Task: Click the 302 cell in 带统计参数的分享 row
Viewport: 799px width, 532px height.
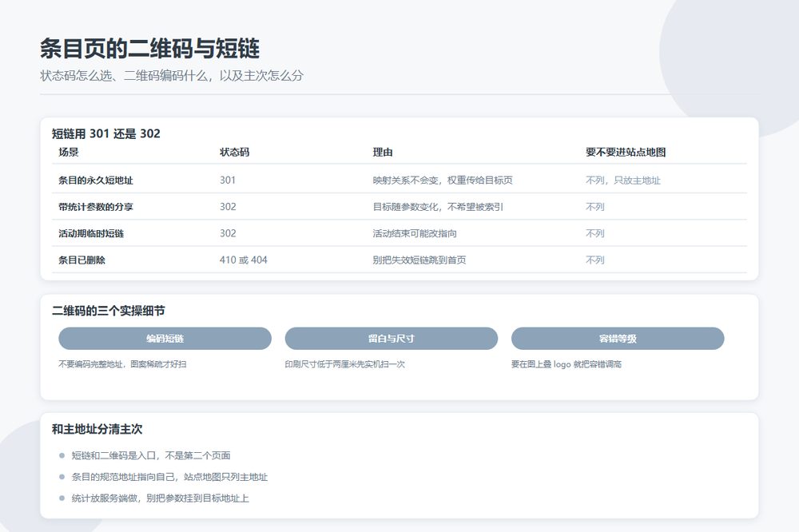Action: click(228, 206)
